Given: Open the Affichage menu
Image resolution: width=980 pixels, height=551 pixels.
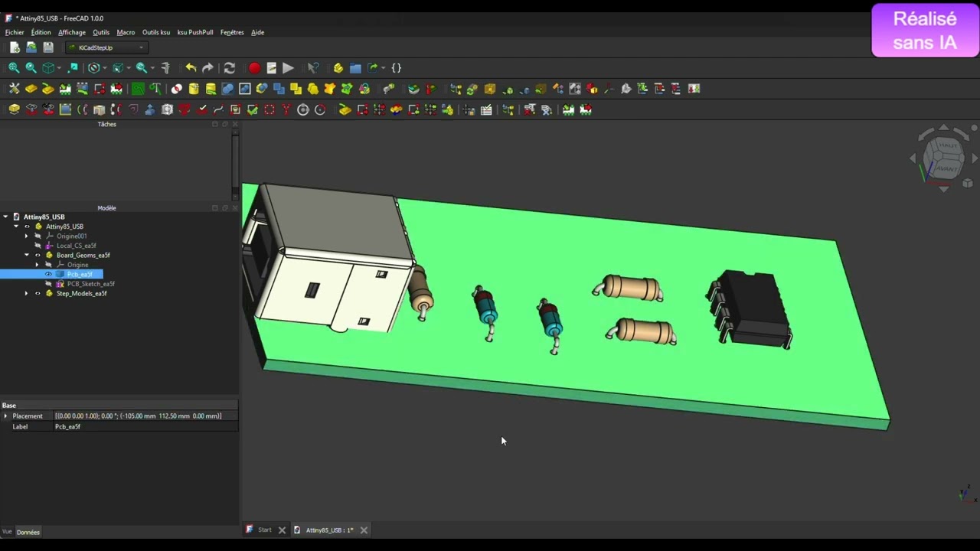Looking at the screenshot, I should click(x=72, y=32).
